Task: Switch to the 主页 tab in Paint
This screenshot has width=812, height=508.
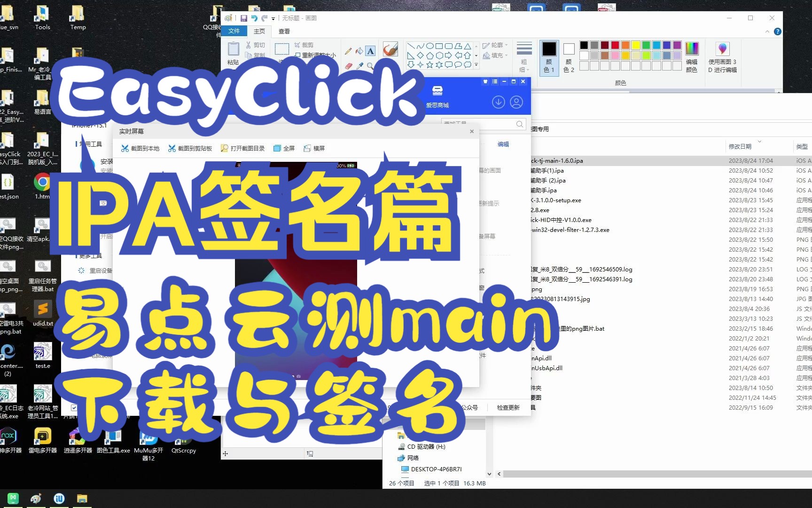Action: coord(259,31)
